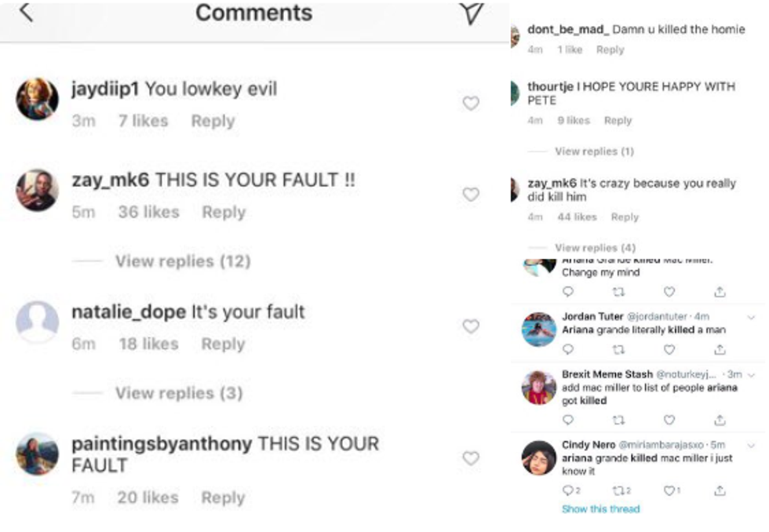Expand "View replies (12)"
Image resolution: width=769 pixels, height=532 pixels.
tap(182, 261)
